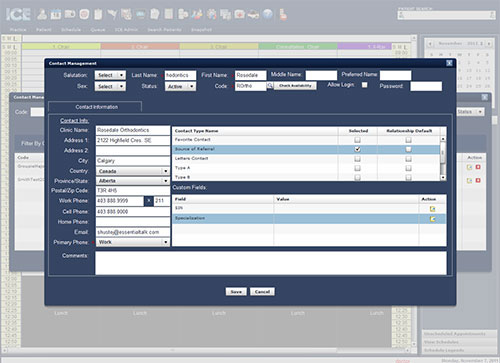Click the red target icon in the toolbar

(84, 14)
